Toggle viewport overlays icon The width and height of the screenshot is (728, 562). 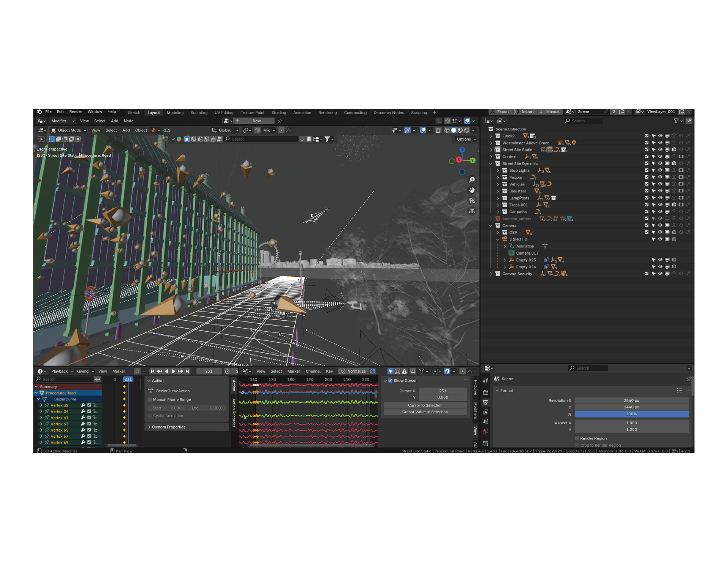tap(423, 130)
